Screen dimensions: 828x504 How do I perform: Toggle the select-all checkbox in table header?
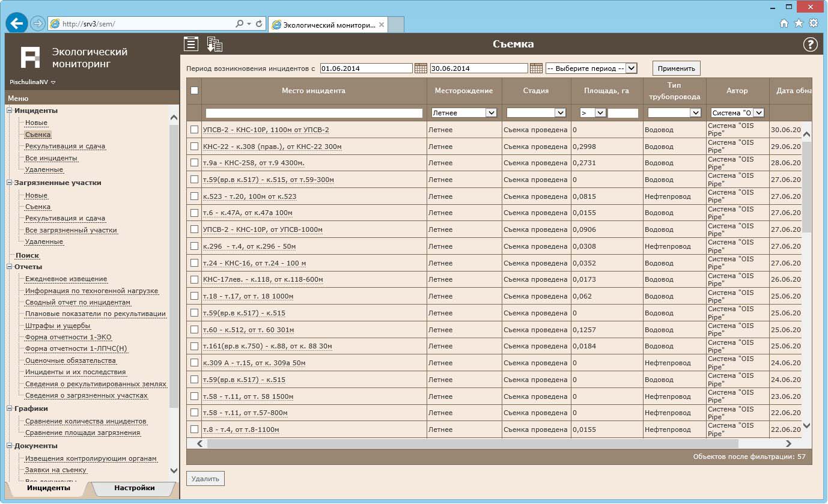pyautogui.click(x=194, y=91)
